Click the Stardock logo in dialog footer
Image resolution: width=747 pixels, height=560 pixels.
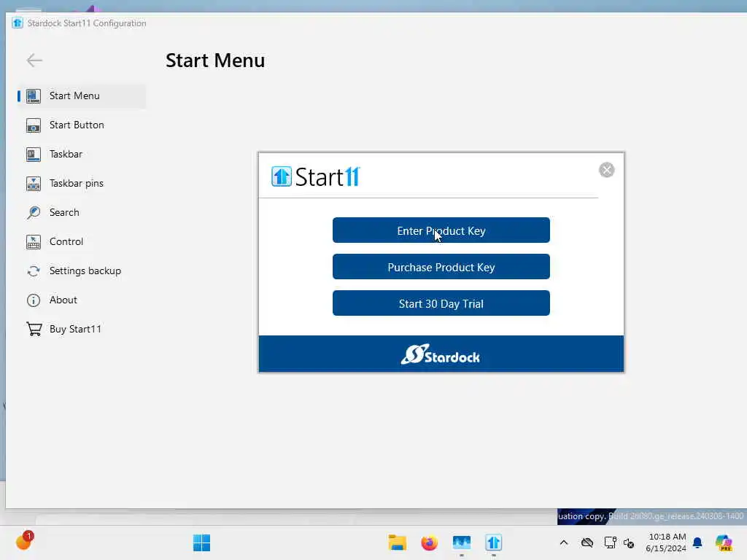(x=441, y=354)
